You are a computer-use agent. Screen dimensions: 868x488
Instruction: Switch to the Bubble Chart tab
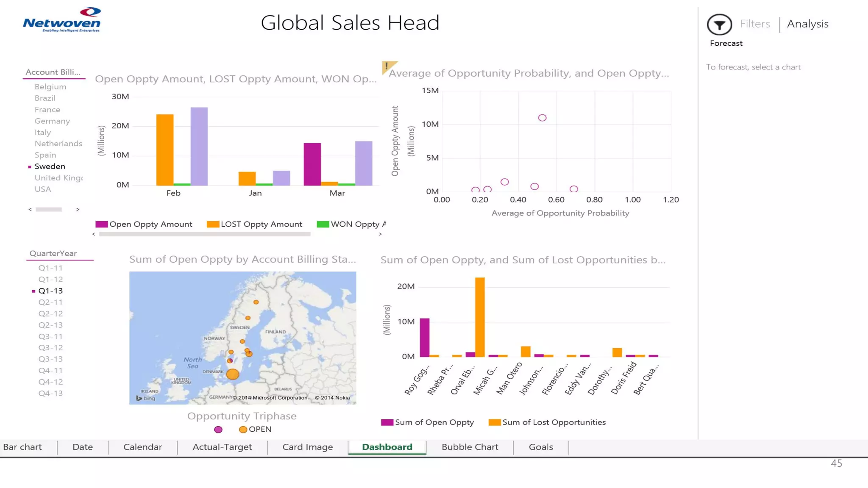[470, 447]
